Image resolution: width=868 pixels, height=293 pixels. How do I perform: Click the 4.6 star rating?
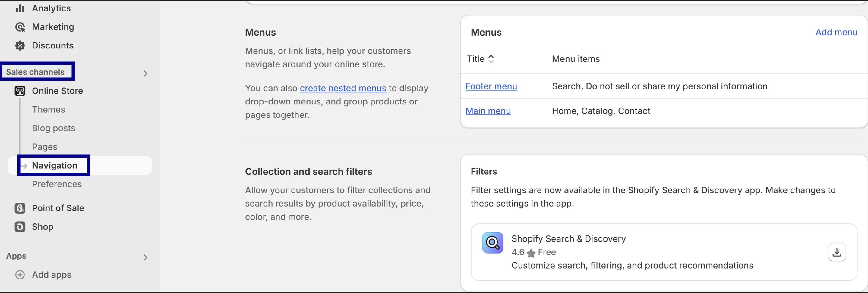point(523,252)
